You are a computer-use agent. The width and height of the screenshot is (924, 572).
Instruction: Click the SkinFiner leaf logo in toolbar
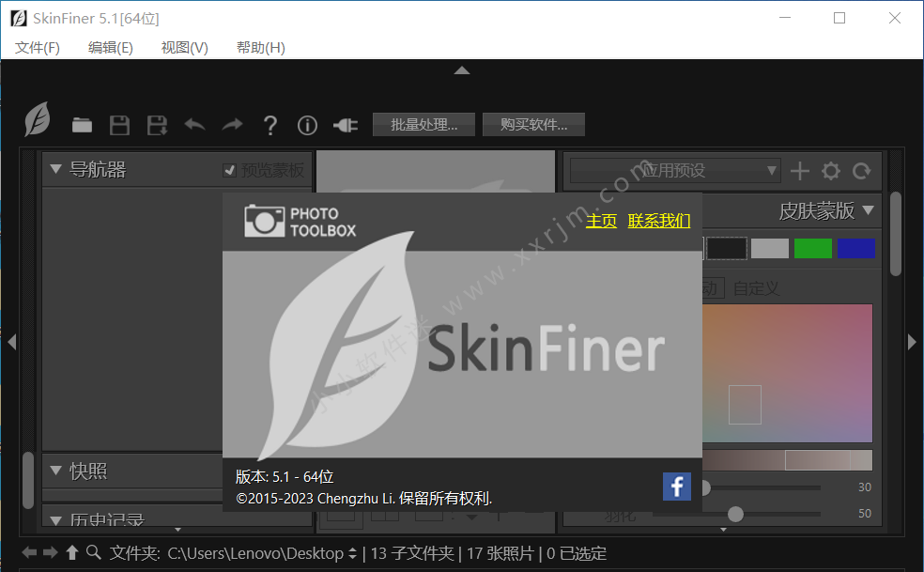click(38, 119)
